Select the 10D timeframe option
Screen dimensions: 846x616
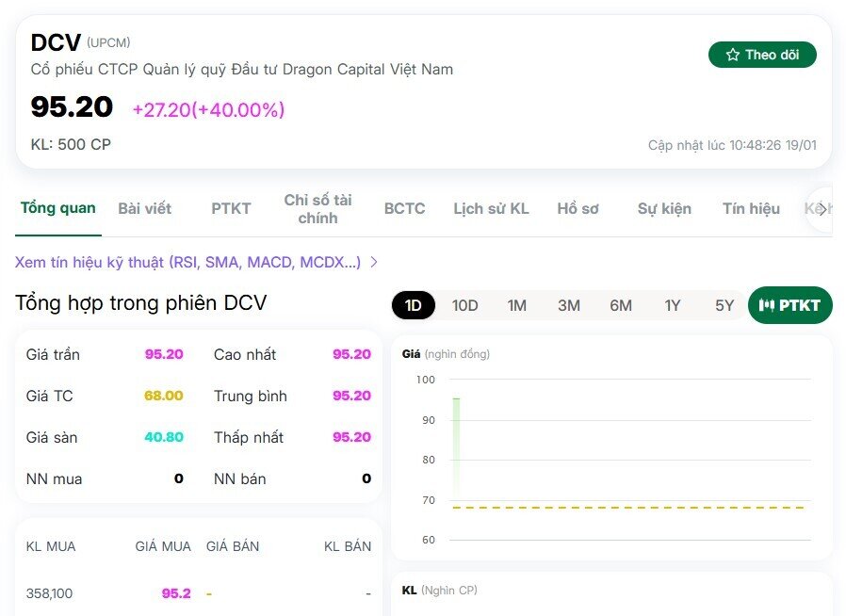point(464,305)
